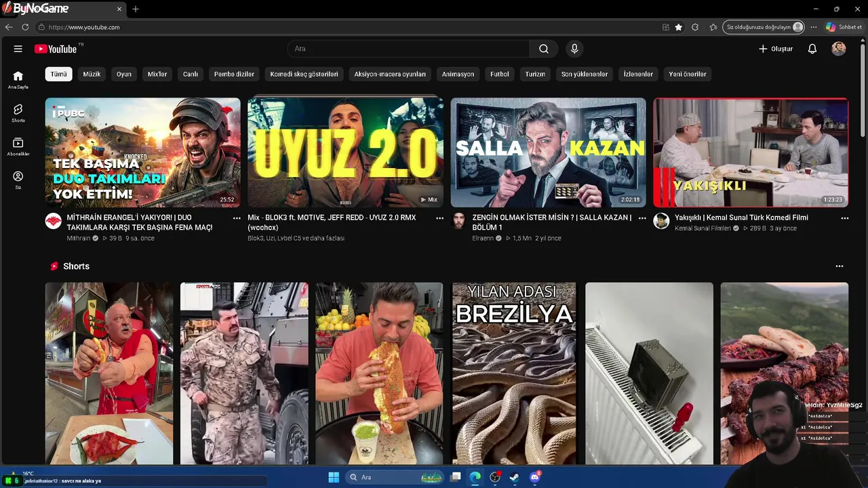Open Mix BLOK3 UYUZ 2.0 RMX title
Image resolution: width=868 pixels, height=488 pixels.
click(332, 222)
